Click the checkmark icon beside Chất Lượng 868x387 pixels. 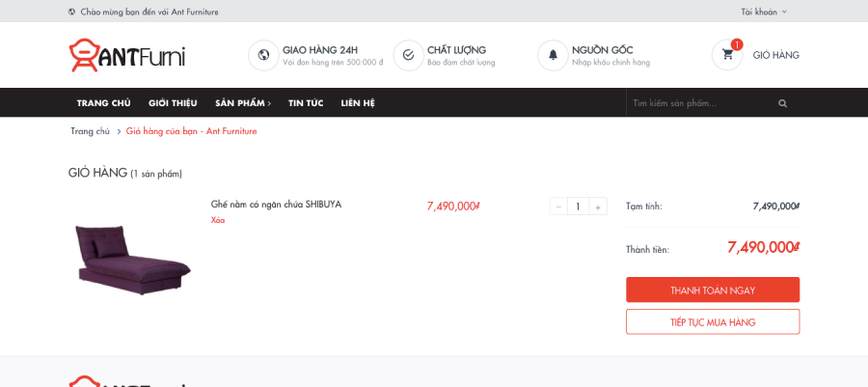coord(409,55)
